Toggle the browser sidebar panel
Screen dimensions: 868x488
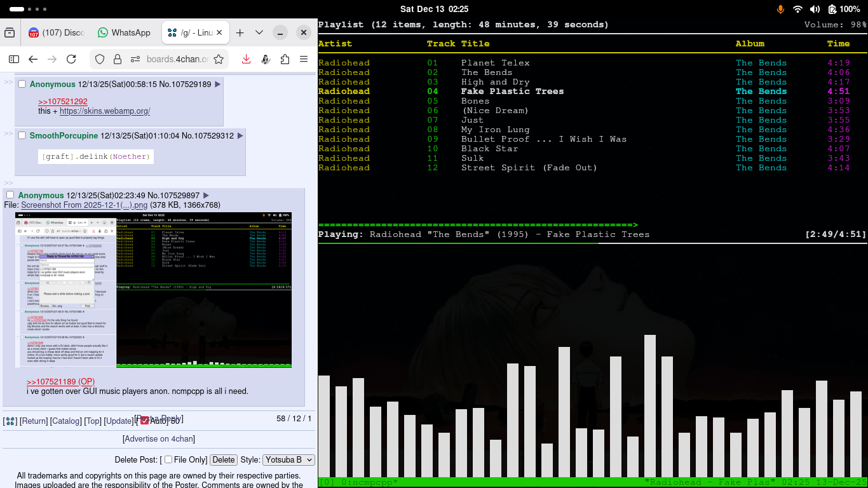(14, 59)
